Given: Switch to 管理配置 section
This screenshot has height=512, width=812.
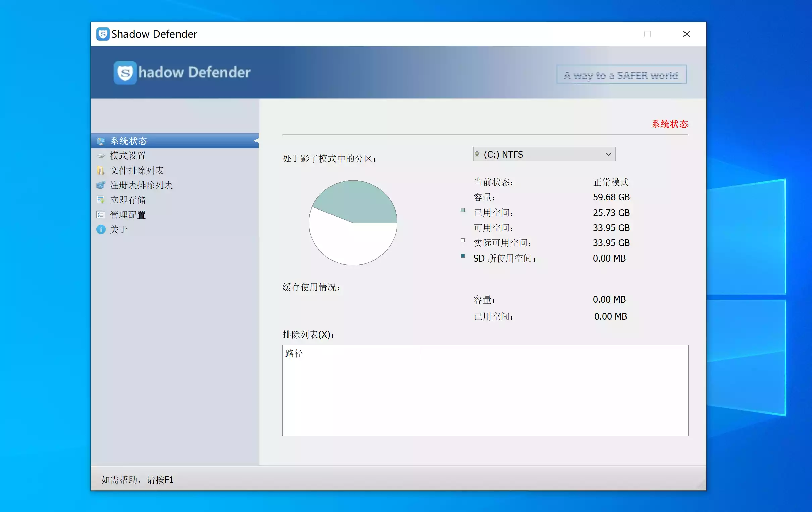Looking at the screenshot, I should [x=175, y=215].
